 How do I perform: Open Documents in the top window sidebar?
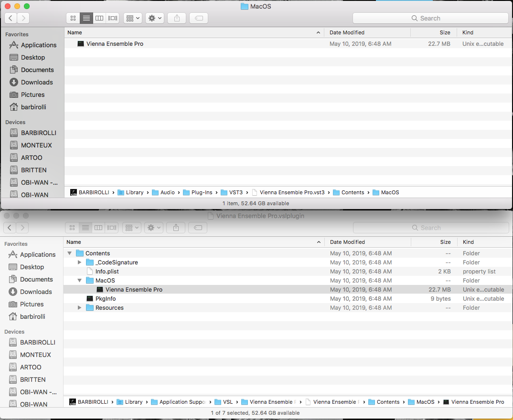tap(32, 70)
